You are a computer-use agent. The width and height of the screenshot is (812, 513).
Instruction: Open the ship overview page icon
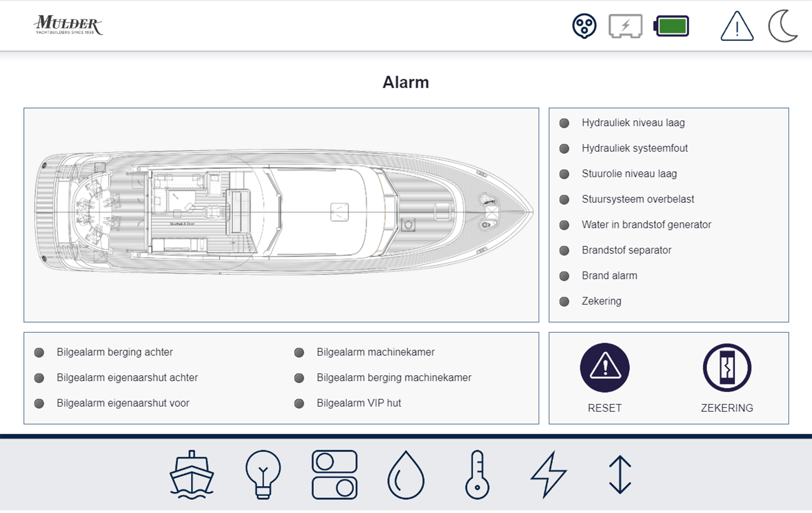point(192,474)
